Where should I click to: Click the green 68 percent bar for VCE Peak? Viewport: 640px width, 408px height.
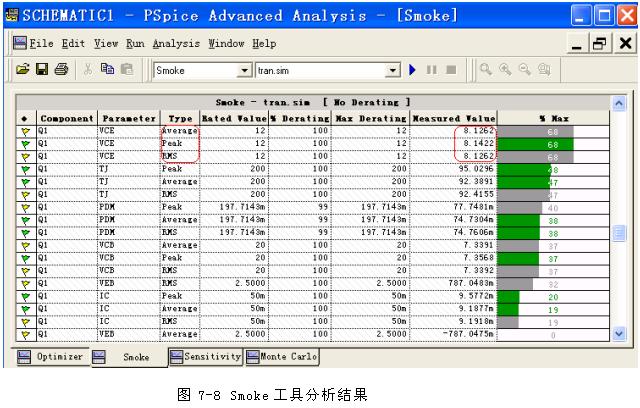(536, 144)
